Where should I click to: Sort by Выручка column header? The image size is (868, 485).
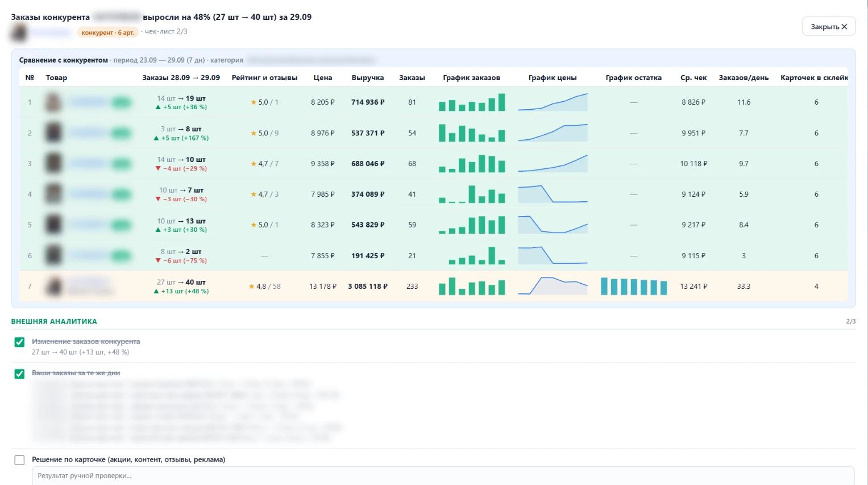[x=368, y=78]
